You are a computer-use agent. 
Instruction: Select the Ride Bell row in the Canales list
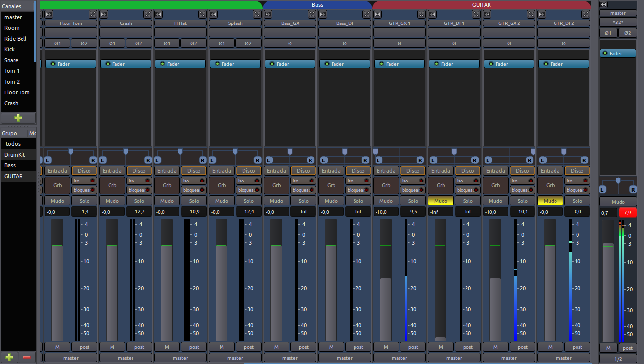(18, 39)
